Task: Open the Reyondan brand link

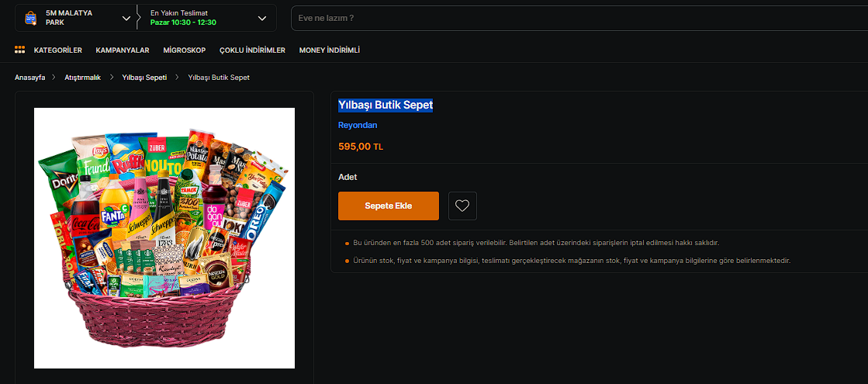Action: click(x=358, y=125)
